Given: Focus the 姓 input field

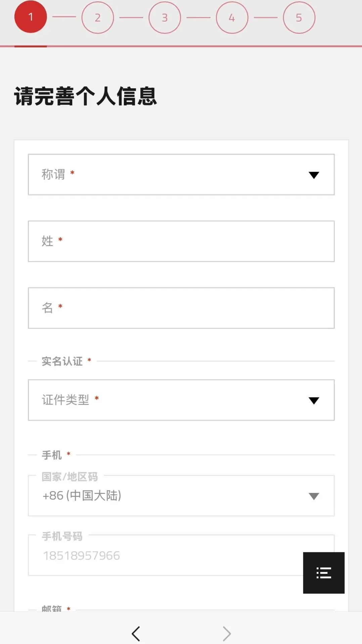Looking at the screenshot, I should pyautogui.click(x=181, y=241).
